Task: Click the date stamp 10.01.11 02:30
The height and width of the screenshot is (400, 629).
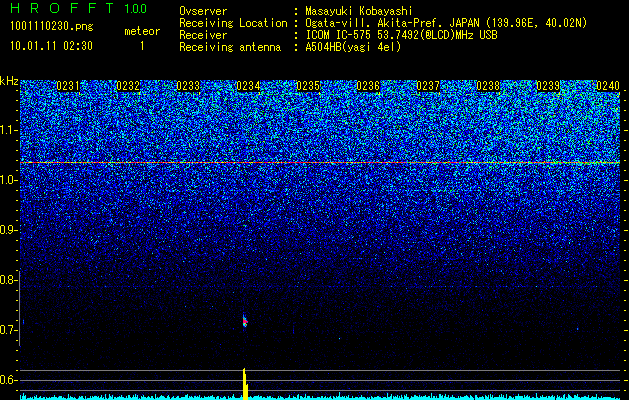Action: pyautogui.click(x=51, y=46)
